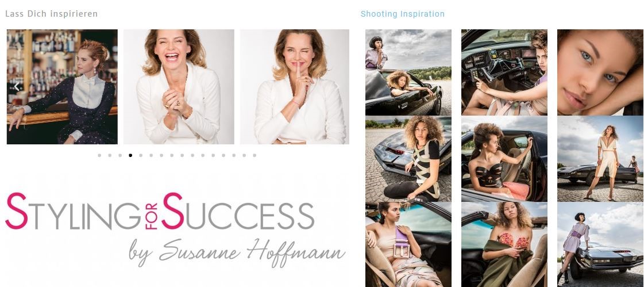Viewport: 644px width, 287px height.
Task: Open the black corset woman adjusting mirror photo
Action: click(x=504, y=159)
